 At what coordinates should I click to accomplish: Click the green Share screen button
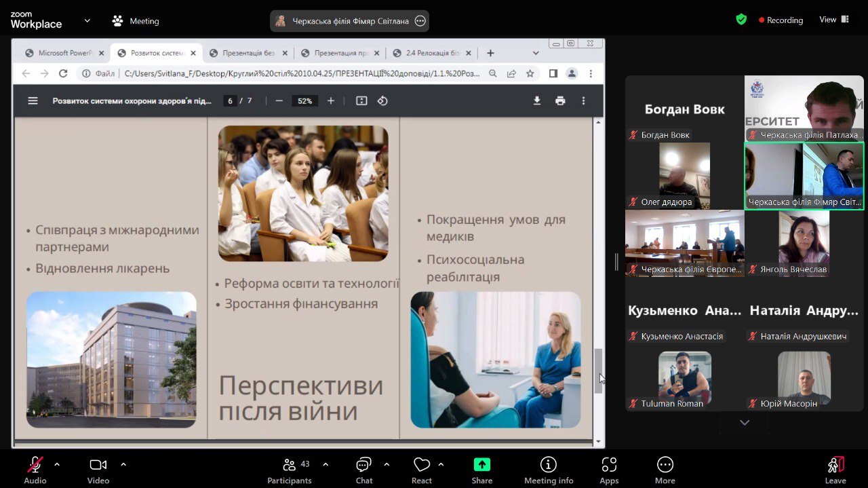coord(481,470)
